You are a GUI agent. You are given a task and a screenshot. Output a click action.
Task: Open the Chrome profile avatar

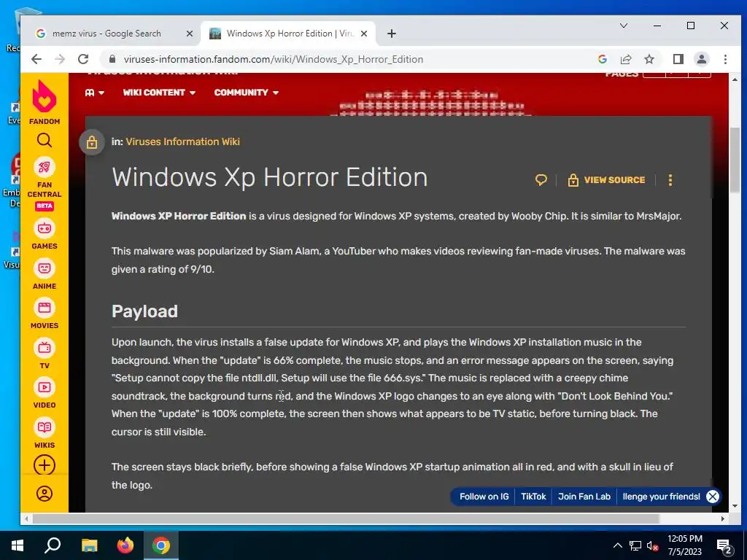click(x=702, y=59)
